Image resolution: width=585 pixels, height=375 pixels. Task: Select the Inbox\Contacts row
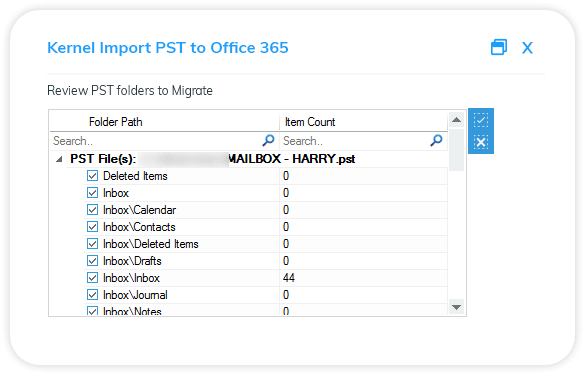coord(266,227)
